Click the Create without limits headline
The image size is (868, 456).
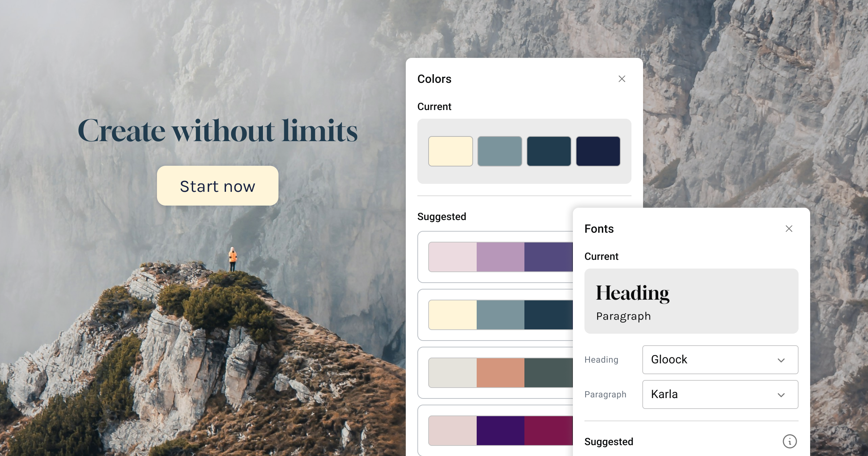218,131
